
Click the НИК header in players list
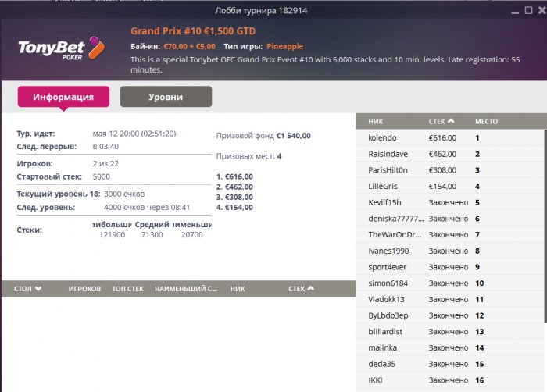(x=376, y=121)
